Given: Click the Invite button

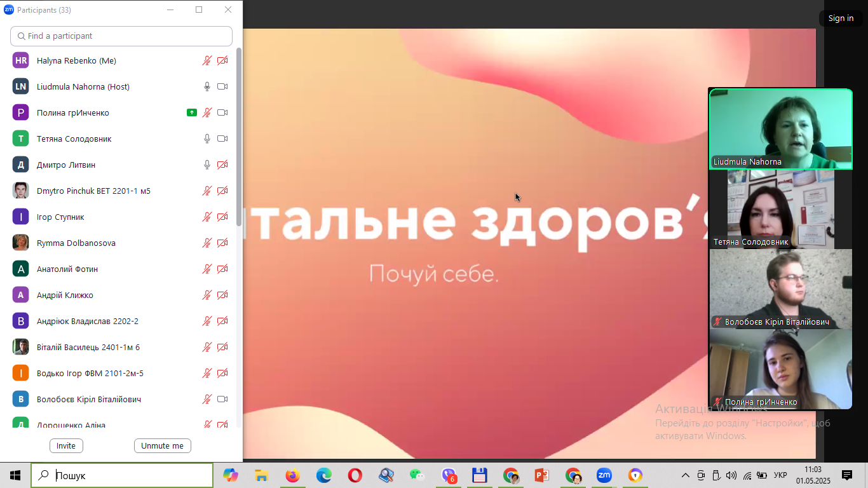Looking at the screenshot, I should [x=66, y=445].
